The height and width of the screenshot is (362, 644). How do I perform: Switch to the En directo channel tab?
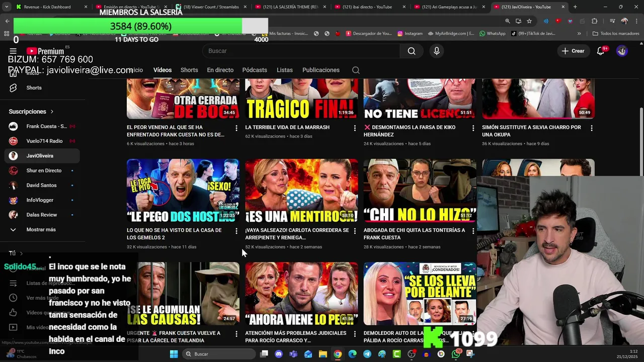point(220,70)
